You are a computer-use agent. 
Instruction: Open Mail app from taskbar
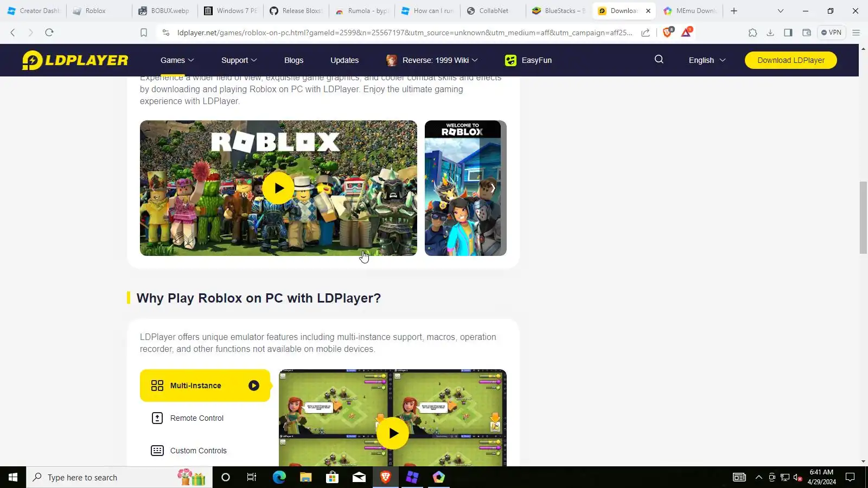pos(359,477)
